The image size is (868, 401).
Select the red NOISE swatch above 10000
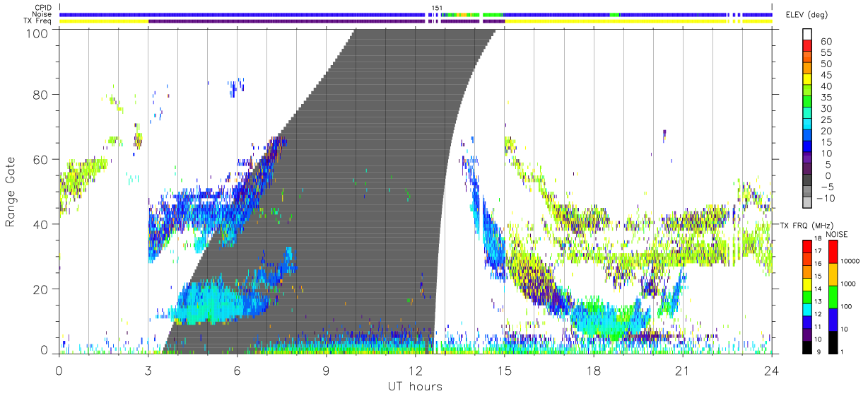(x=833, y=250)
